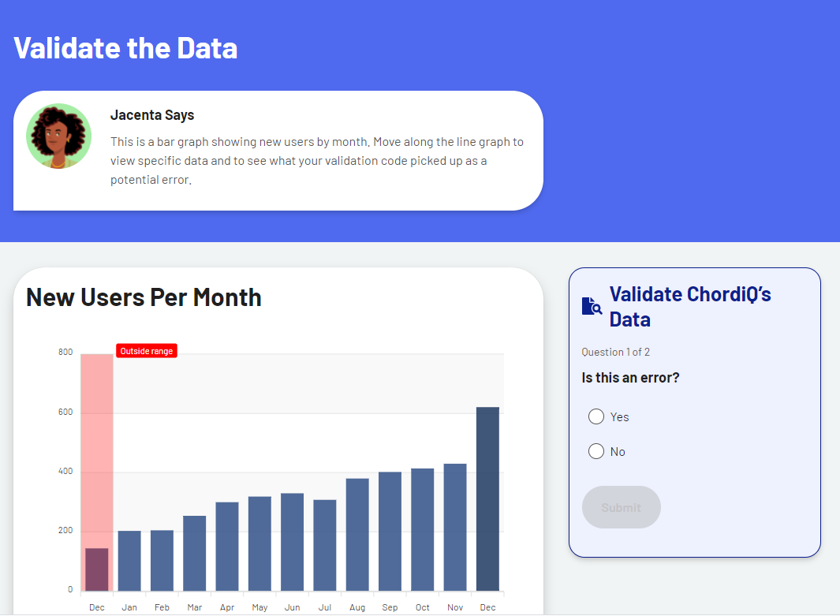Click the Oct bar
840x616 pixels.
[423, 530]
